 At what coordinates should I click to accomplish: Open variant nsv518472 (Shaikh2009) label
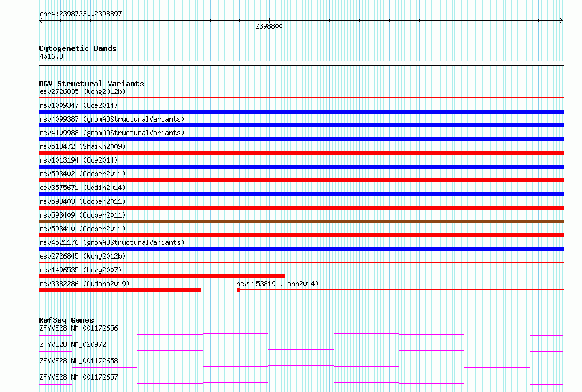(82, 146)
